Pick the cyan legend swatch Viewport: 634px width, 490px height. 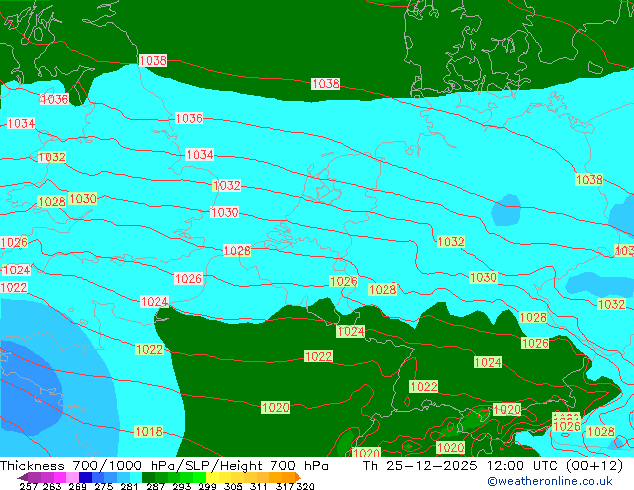pyautogui.click(x=136, y=477)
